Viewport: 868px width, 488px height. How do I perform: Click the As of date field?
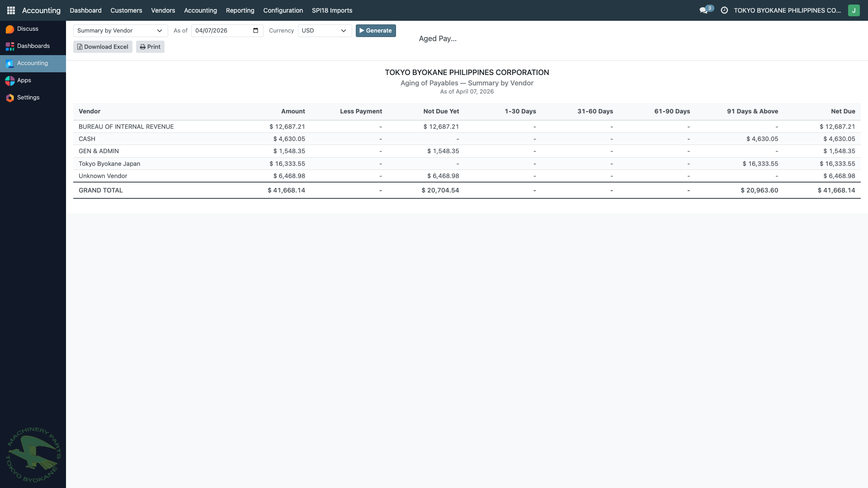click(x=222, y=31)
